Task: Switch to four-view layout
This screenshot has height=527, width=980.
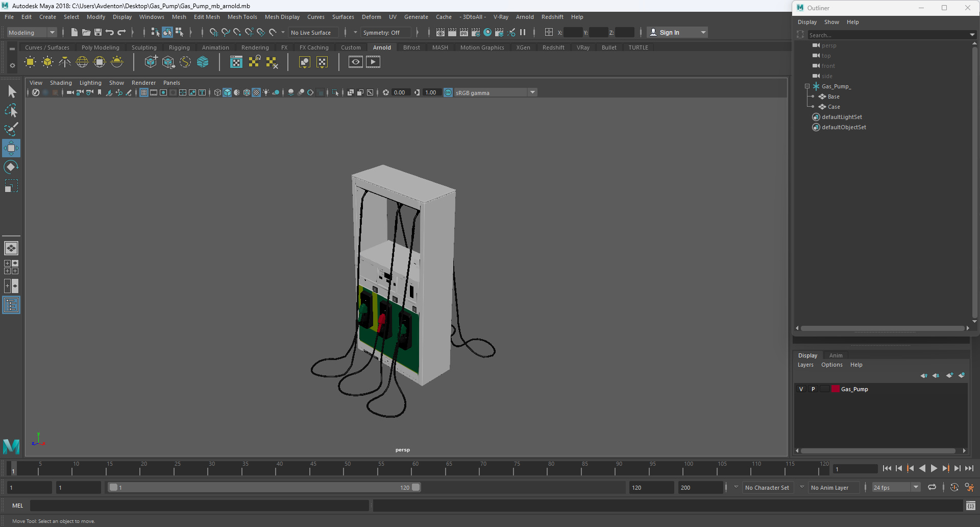Action: [11, 267]
